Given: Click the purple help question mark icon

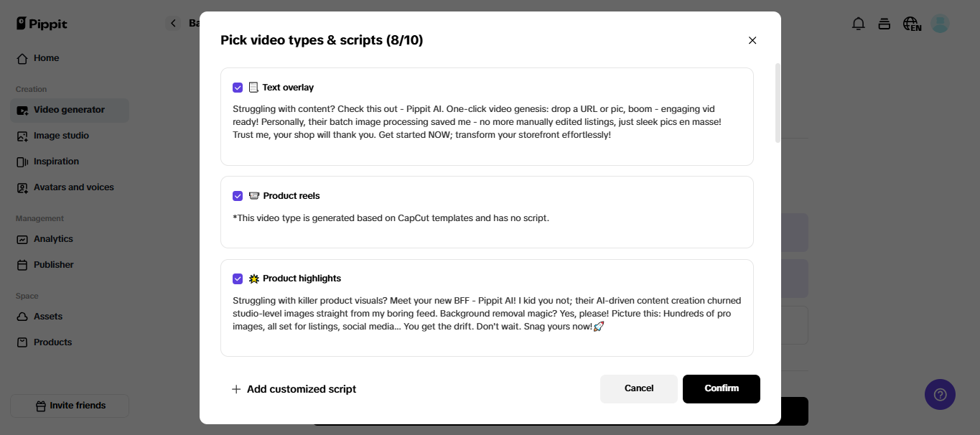Looking at the screenshot, I should 940,394.
